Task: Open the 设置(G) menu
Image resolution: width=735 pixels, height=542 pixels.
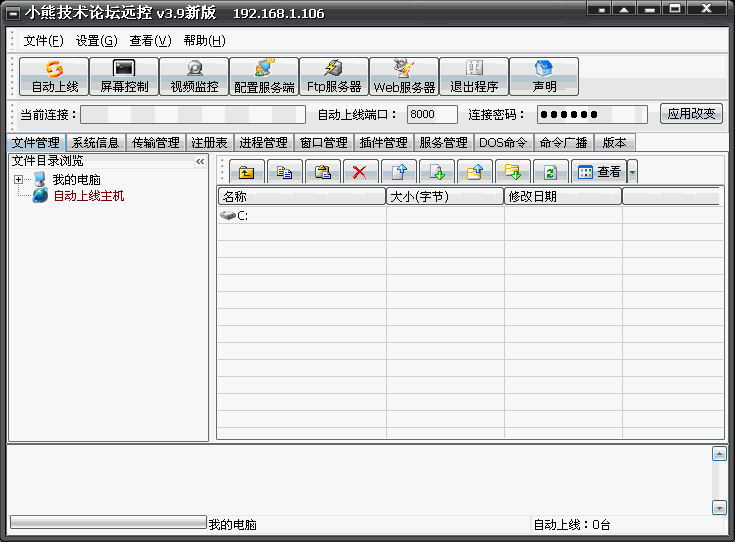Action: point(96,41)
